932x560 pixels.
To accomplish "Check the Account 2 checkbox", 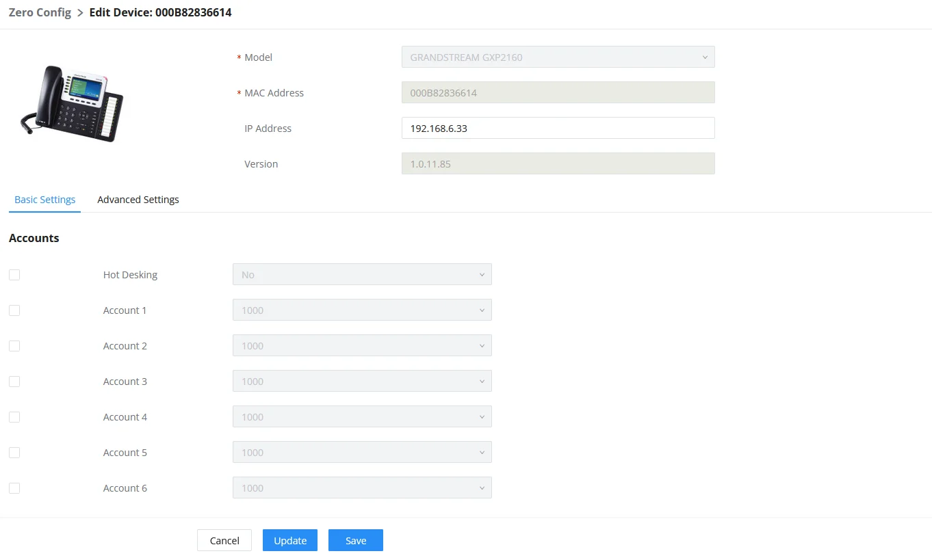I will pyautogui.click(x=14, y=346).
